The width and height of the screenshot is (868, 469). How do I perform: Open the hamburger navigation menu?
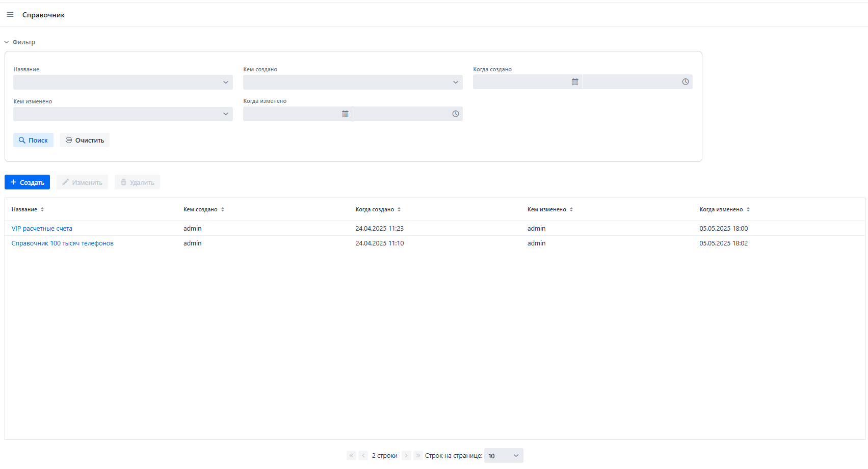pyautogui.click(x=10, y=15)
